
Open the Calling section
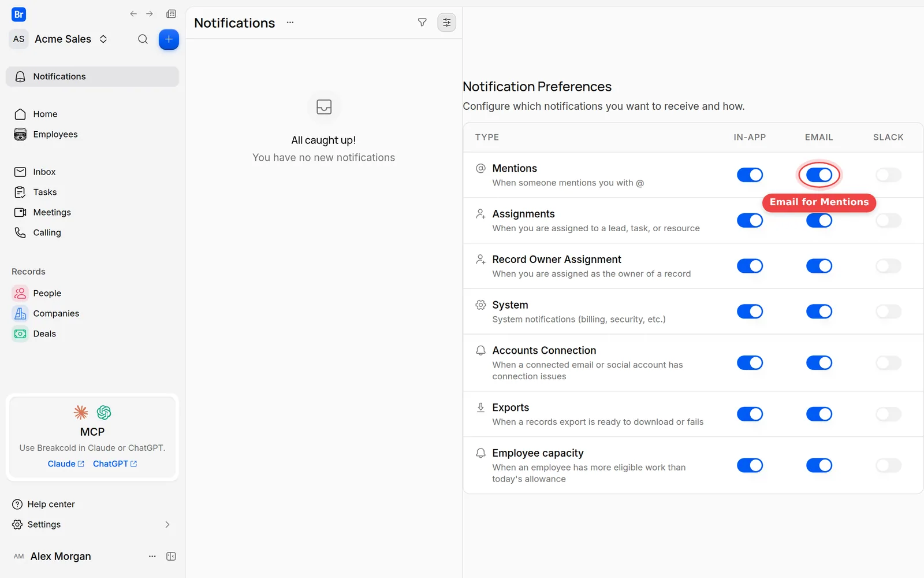pyautogui.click(x=92, y=233)
